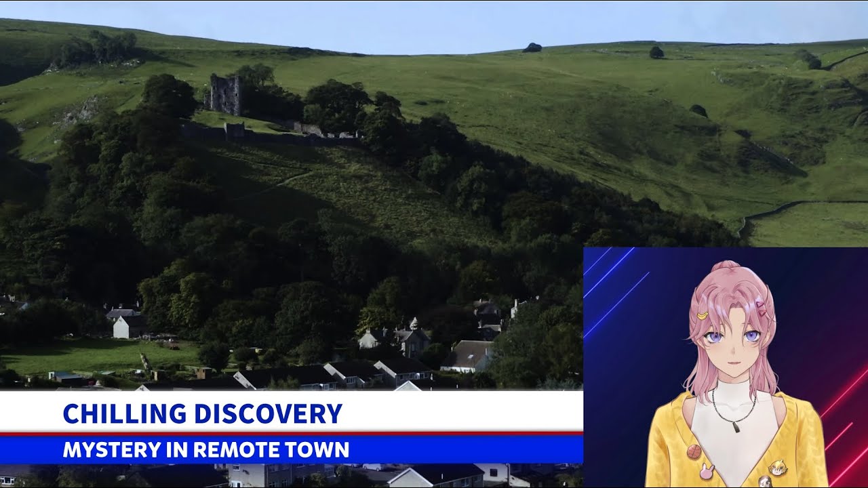Click the ruined castle tower on the hill
This screenshot has height=488, width=868.
pyautogui.click(x=225, y=94)
